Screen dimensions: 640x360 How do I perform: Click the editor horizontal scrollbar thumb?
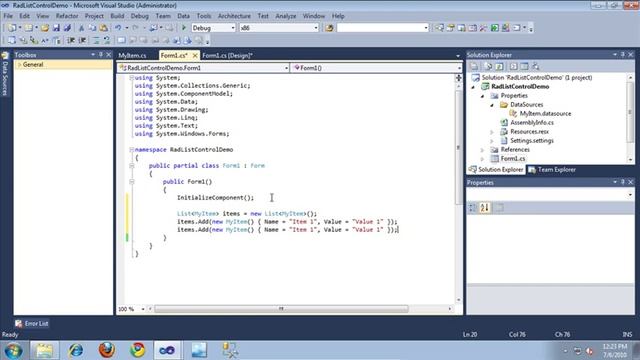(281, 309)
